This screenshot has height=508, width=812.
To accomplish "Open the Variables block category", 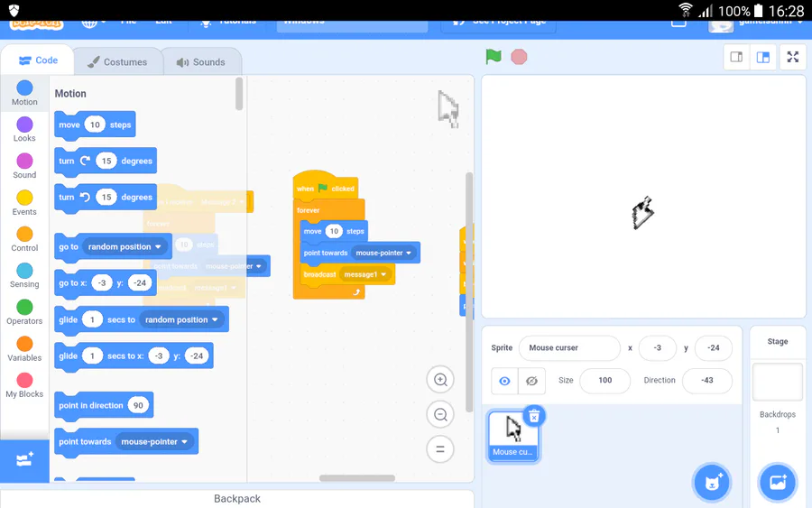I will (x=24, y=349).
